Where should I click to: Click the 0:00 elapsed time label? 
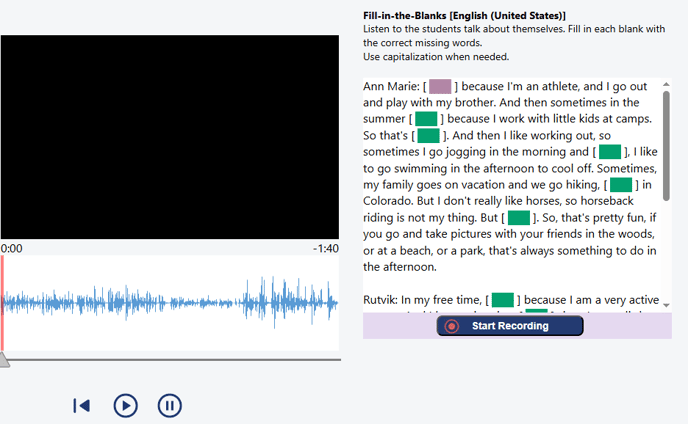[x=13, y=248]
